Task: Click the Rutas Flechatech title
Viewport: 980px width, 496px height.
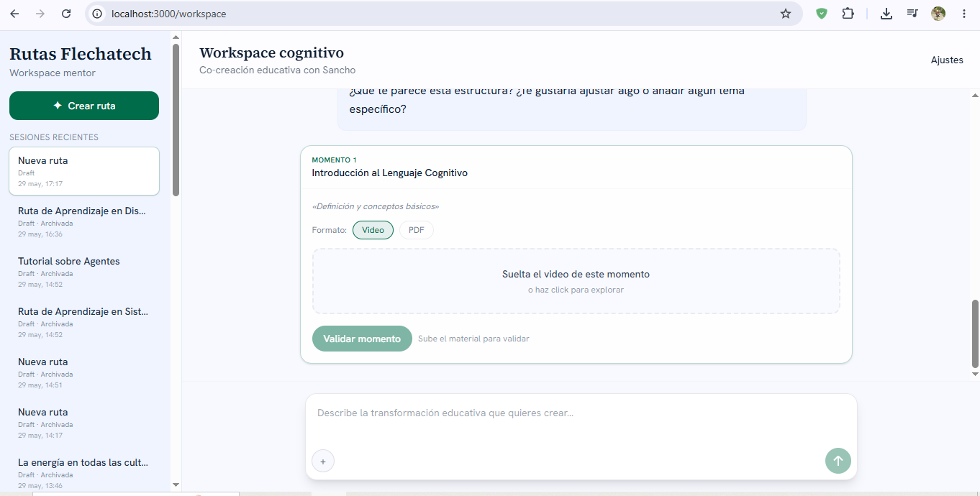Action: tap(81, 54)
